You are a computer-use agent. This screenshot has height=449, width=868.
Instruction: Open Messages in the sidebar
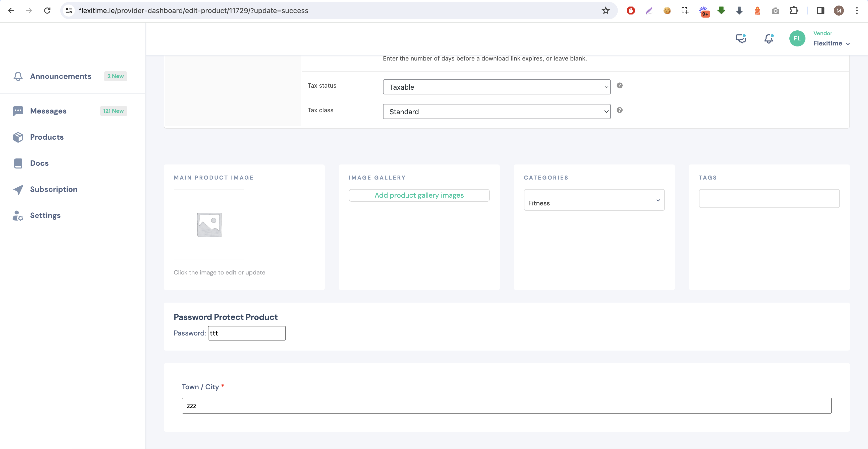pyautogui.click(x=48, y=111)
